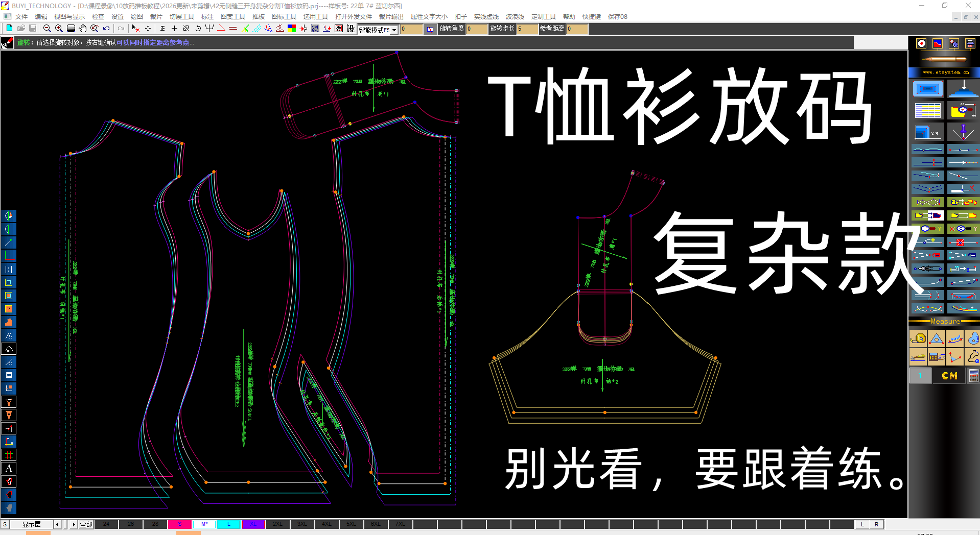Click the R button at bottom right
The height and width of the screenshot is (535, 980).
pos(876,524)
